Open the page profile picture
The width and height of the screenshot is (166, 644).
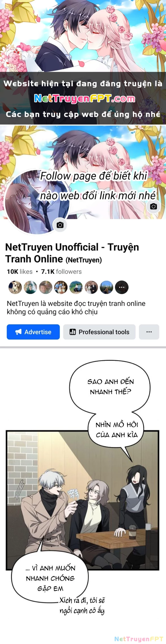pos(37,202)
